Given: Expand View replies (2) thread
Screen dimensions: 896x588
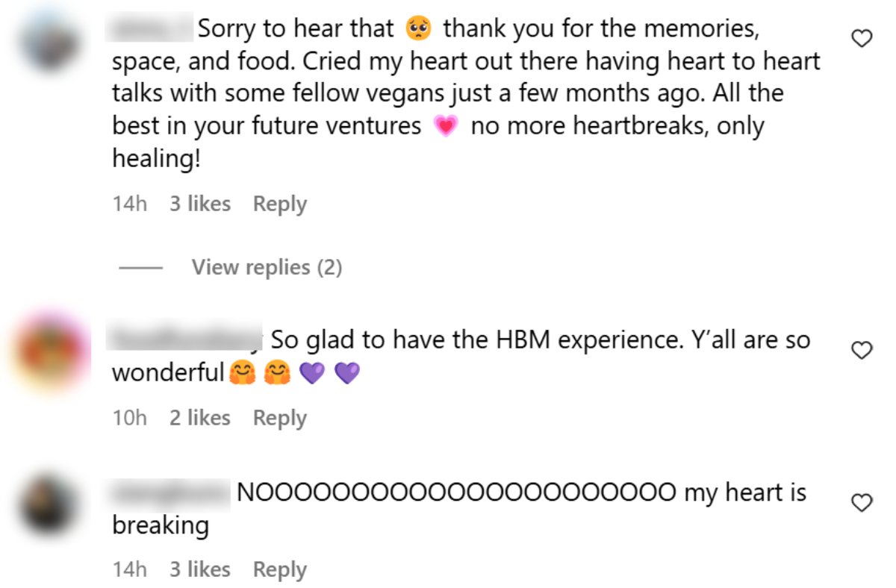Looking at the screenshot, I should click(267, 267).
